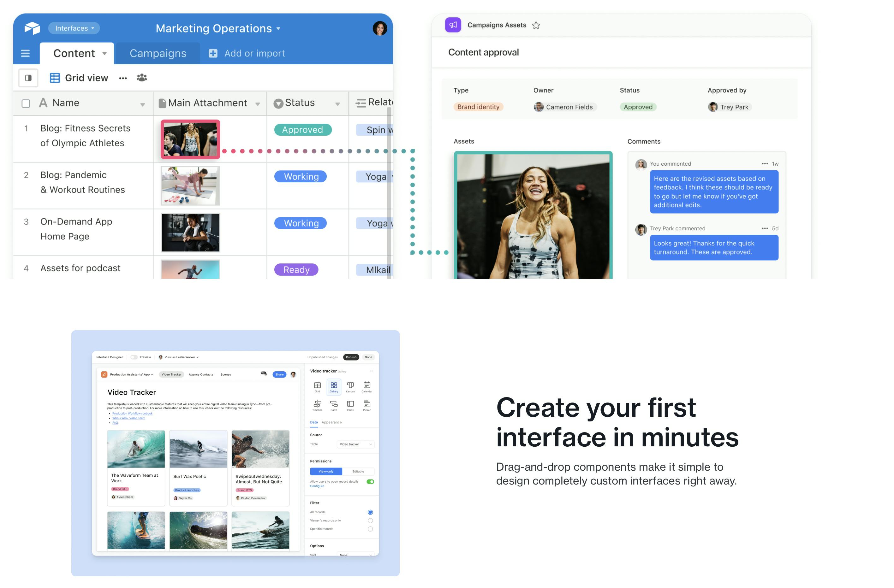Check the select-all rows checkbox
894x588 pixels.
pos(26,103)
